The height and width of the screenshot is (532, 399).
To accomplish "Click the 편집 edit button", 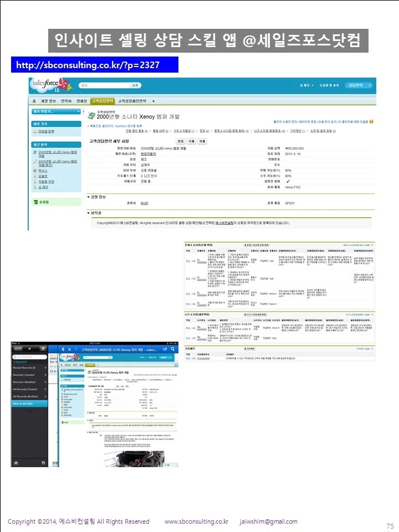I will pos(181,141).
